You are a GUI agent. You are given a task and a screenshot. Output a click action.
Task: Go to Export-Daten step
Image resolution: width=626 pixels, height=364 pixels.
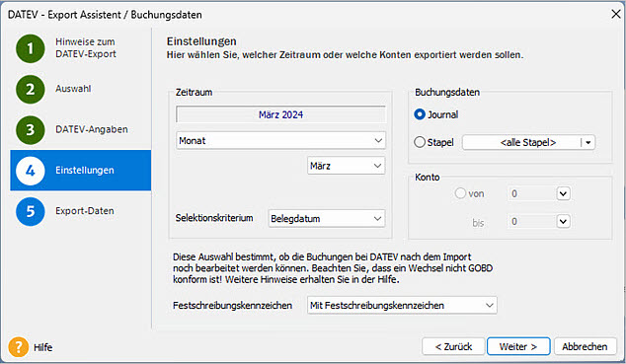point(85,211)
